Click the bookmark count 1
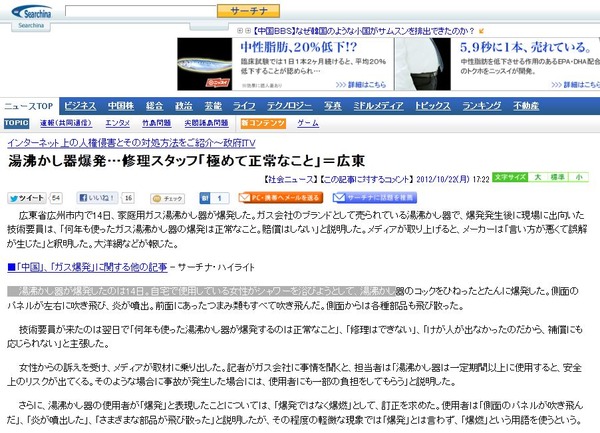This screenshot has width=600, height=433. (x=220, y=198)
